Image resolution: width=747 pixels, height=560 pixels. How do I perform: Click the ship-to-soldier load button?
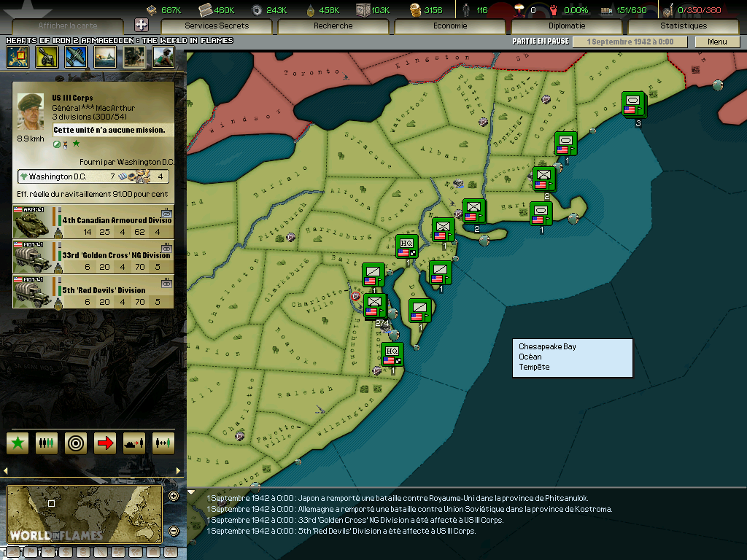[134, 443]
